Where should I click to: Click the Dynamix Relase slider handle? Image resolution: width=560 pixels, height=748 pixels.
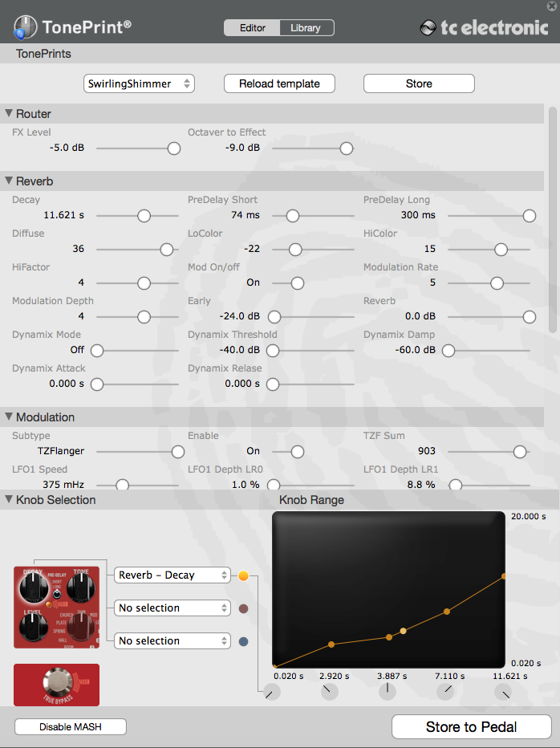273,384
